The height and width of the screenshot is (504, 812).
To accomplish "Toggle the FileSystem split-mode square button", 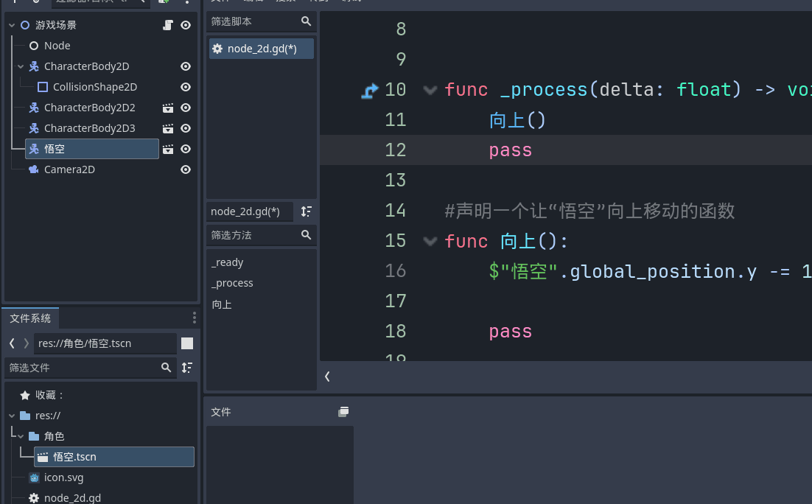I will [187, 343].
